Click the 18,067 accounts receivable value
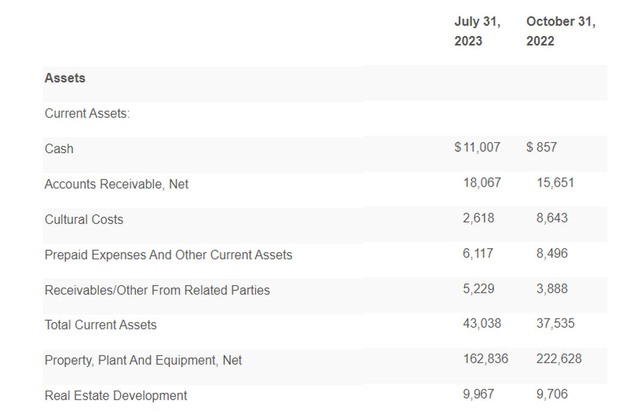626x414 pixels. 482,183
